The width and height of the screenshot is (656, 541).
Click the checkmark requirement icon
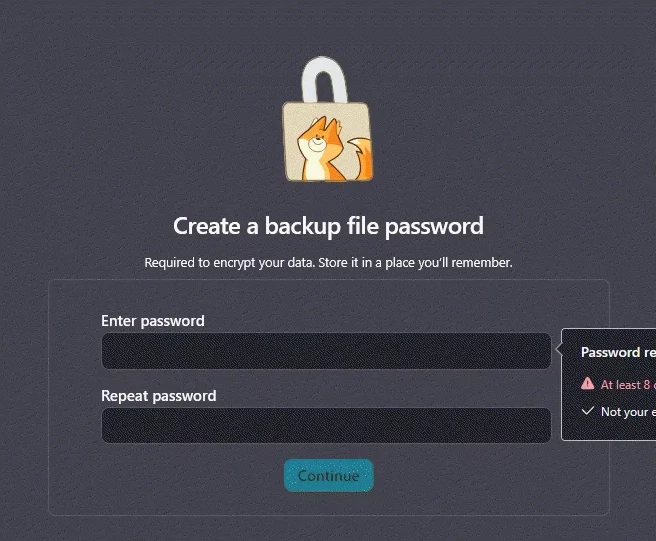pos(588,411)
